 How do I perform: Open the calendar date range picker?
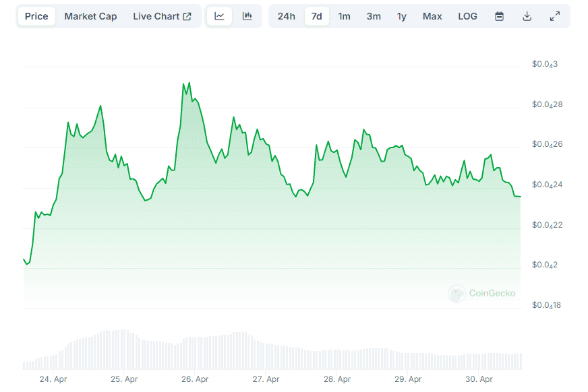point(499,16)
